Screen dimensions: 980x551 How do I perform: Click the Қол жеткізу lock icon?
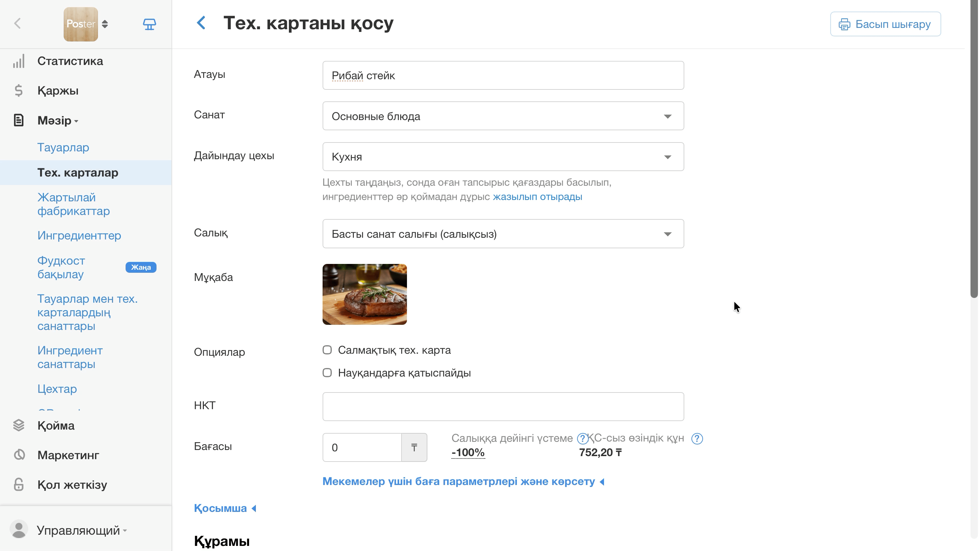click(19, 484)
